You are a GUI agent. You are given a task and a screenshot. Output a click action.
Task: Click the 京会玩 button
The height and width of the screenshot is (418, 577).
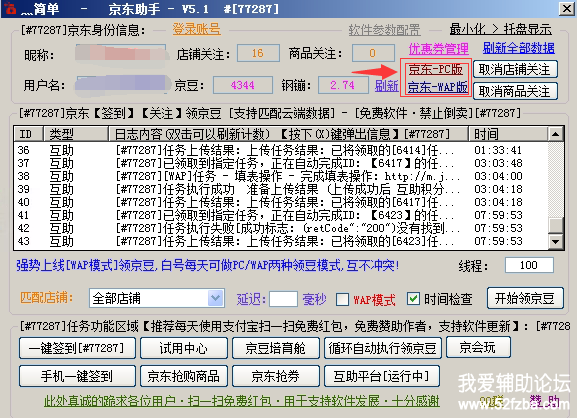[x=478, y=347]
